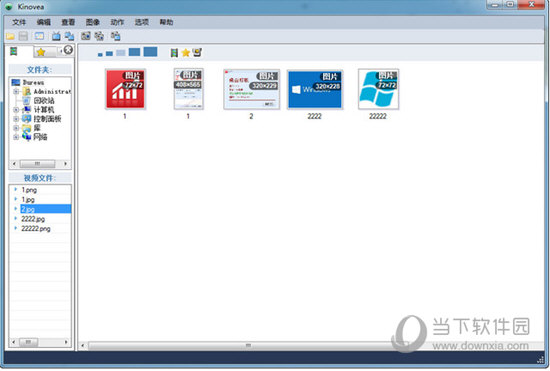Click the video files list scrollbar thumb
This screenshot has height=371, width=550.
(x=28, y=342)
